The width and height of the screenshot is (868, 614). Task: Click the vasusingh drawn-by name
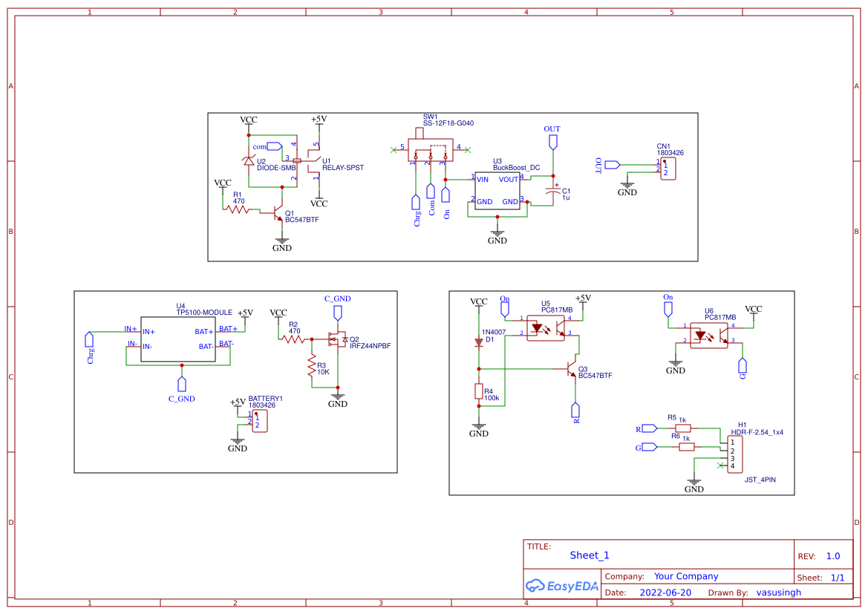[x=779, y=592]
